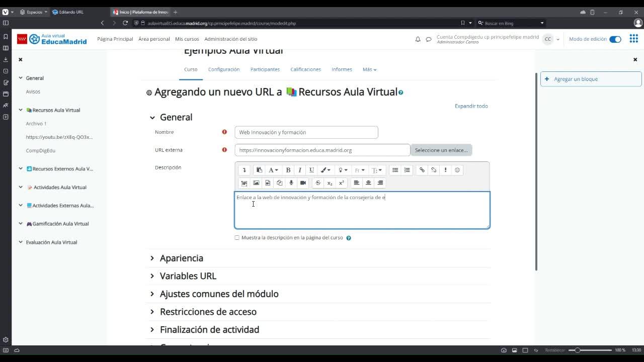Open 'CompDigEdu' in the course index
The height and width of the screenshot is (362, 644).
[41, 150]
